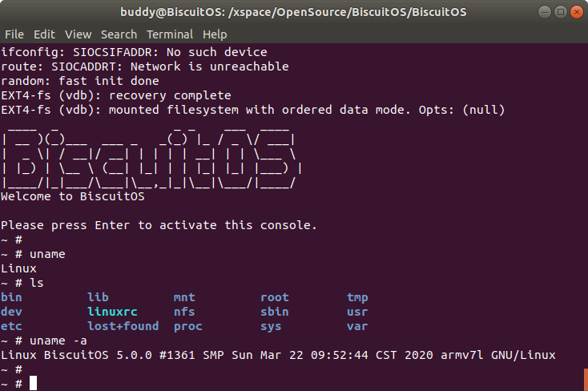
Task: Click the bin directory name
Action: coord(12,297)
